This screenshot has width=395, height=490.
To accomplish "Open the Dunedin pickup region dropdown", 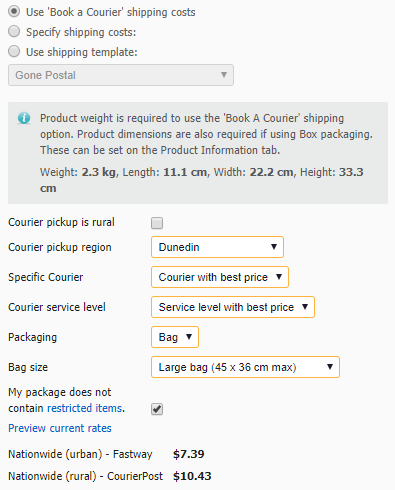I will 217,247.
